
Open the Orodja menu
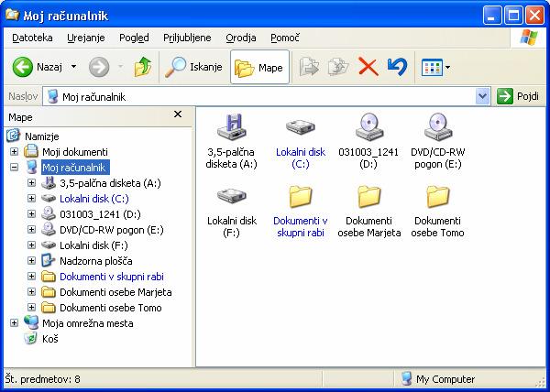pyautogui.click(x=241, y=38)
